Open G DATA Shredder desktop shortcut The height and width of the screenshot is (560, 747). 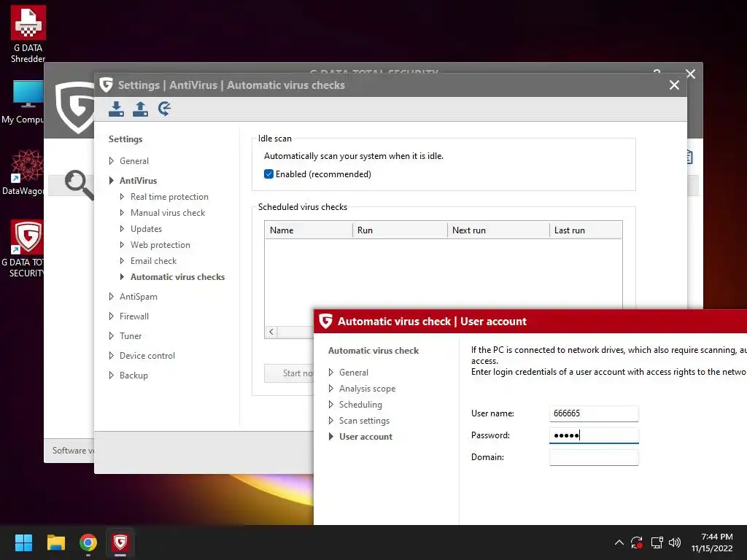coord(28,34)
